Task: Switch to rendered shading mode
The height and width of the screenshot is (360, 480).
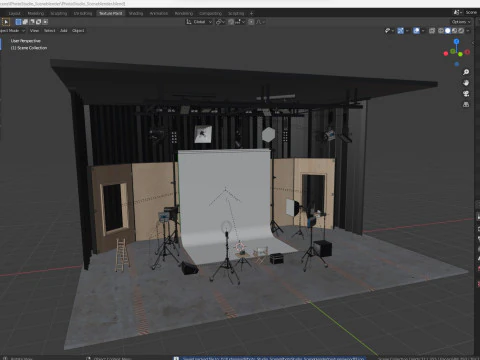Action: click(x=461, y=31)
